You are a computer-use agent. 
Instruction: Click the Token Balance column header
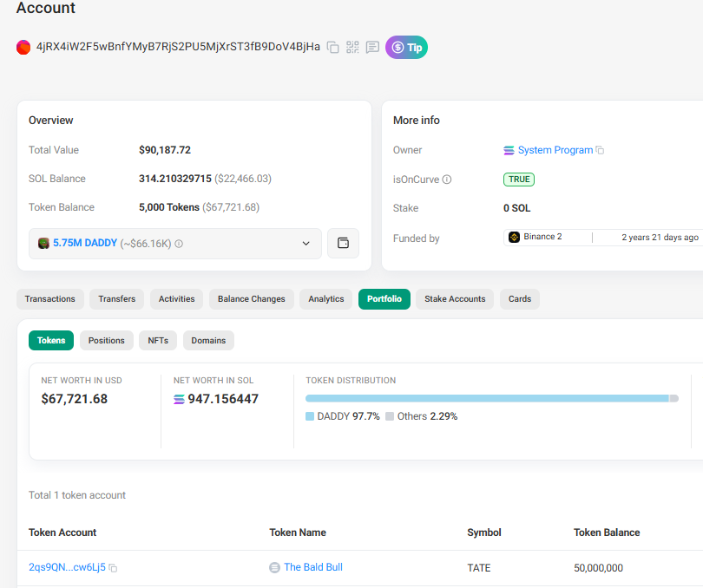607,532
